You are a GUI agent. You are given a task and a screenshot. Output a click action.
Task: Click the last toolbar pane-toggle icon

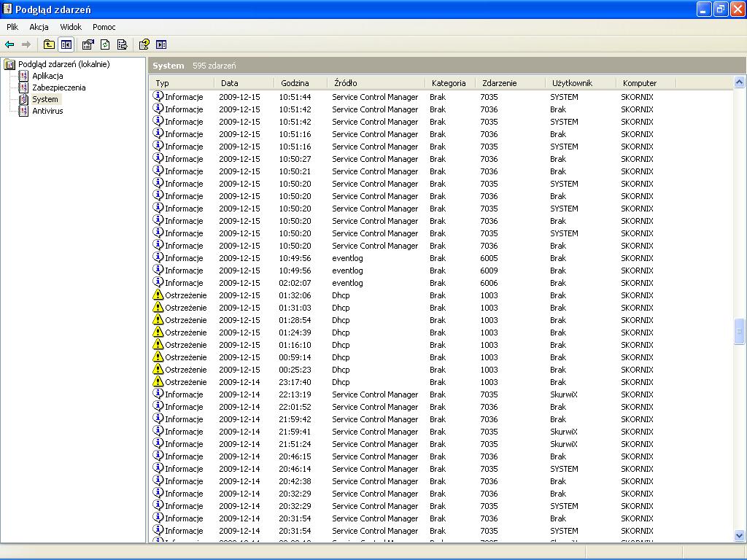pos(161,44)
